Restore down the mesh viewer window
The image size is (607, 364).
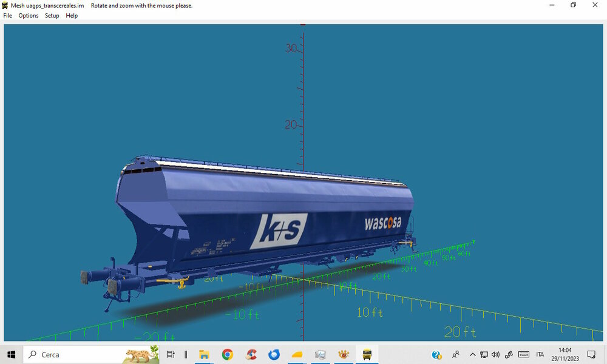[574, 5]
